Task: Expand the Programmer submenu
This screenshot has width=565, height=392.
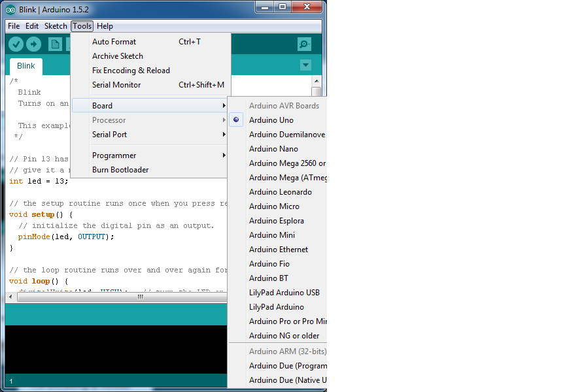Action: point(150,155)
